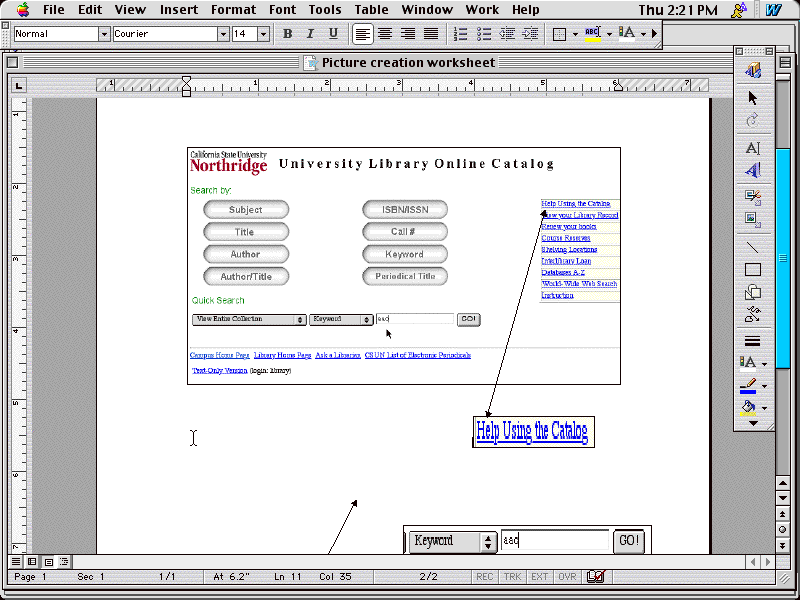This screenshot has width=800, height=600.
Task: Show more formatting toolbar buttons arrow
Action: click(x=654, y=34)
